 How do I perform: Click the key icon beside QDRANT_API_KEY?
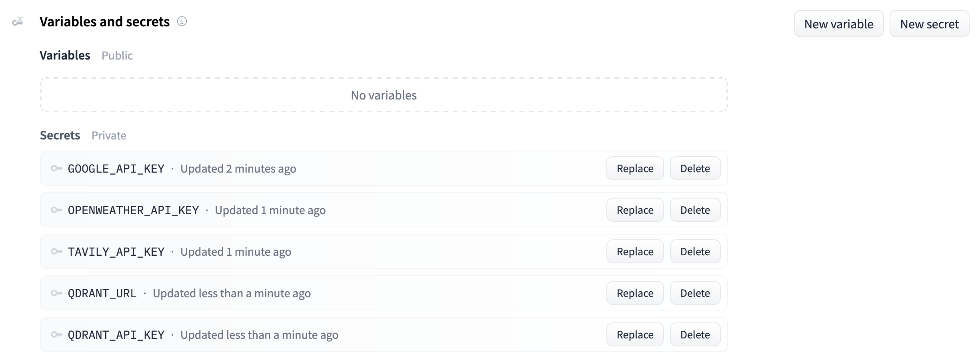[x=56, y=335]
